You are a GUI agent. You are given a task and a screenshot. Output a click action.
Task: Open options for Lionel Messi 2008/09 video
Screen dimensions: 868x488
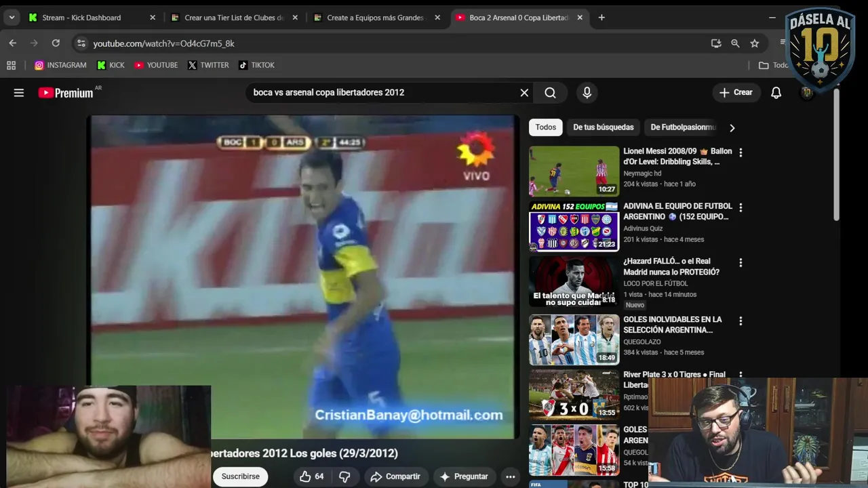click(741, 152)
